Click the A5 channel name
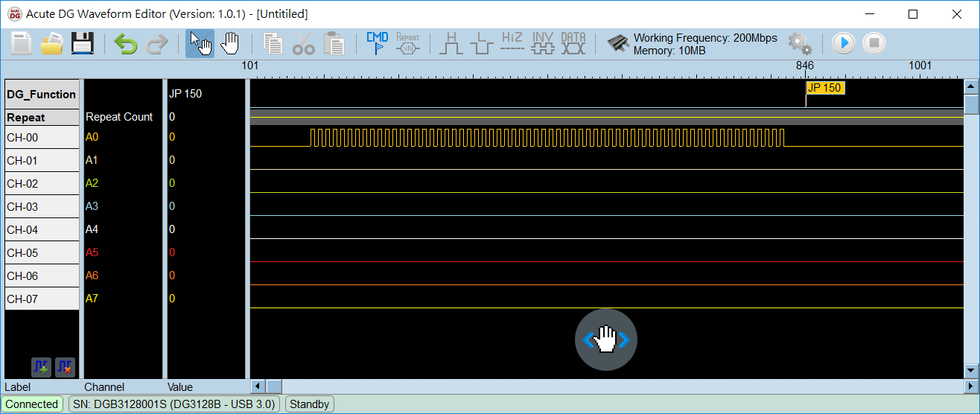The image size is (980, 414). 92,252
